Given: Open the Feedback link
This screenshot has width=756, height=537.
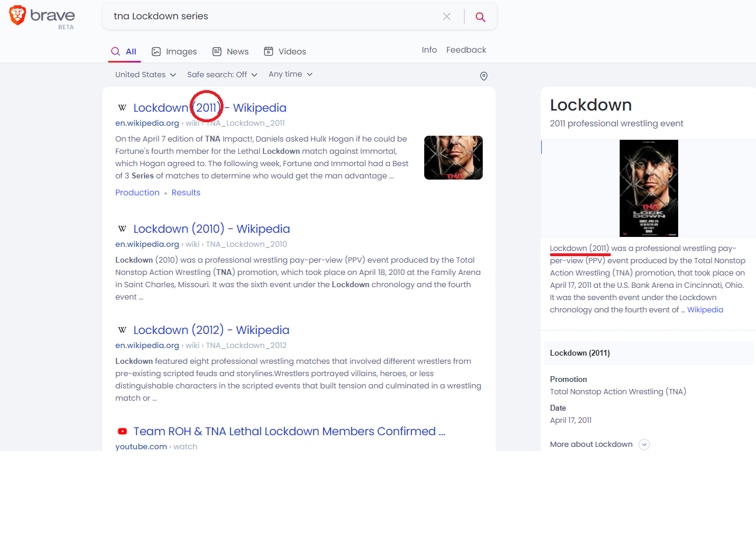Looking at the screenshot, I should [x=466, y=50].
